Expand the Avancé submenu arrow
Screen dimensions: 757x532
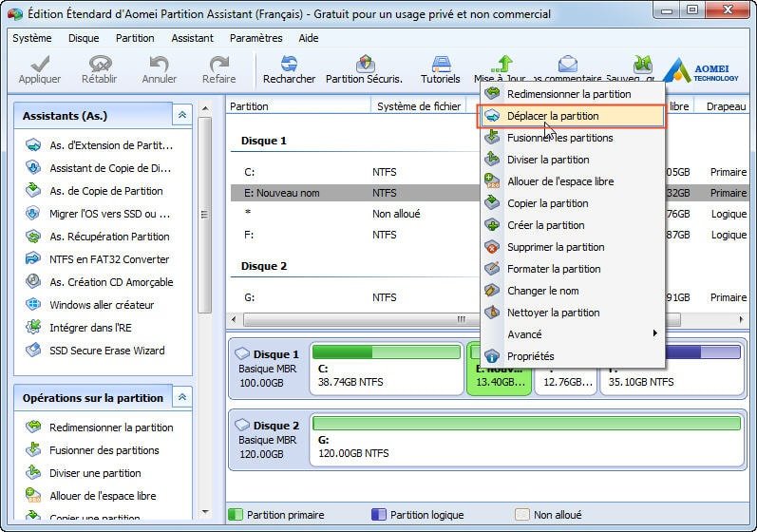click(x=654, y=333)
